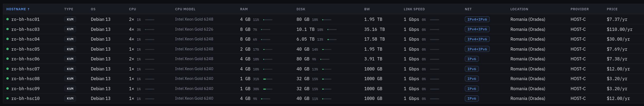Image resolution: width=644 pixels, height=106 pixels.
Task: Click the RAM usage bar for ro-bh-hsc08
Action: pos(268,79)
